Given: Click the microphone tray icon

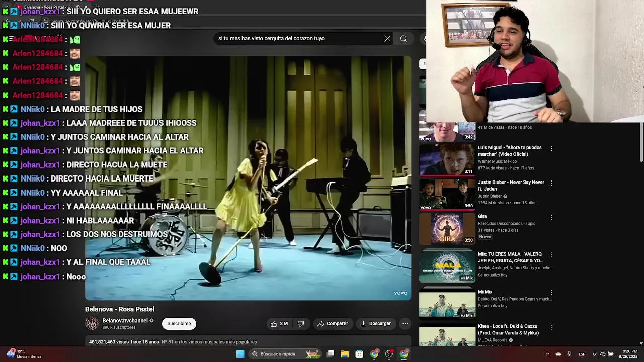Looking at the screenshot, I should point(569,354).
